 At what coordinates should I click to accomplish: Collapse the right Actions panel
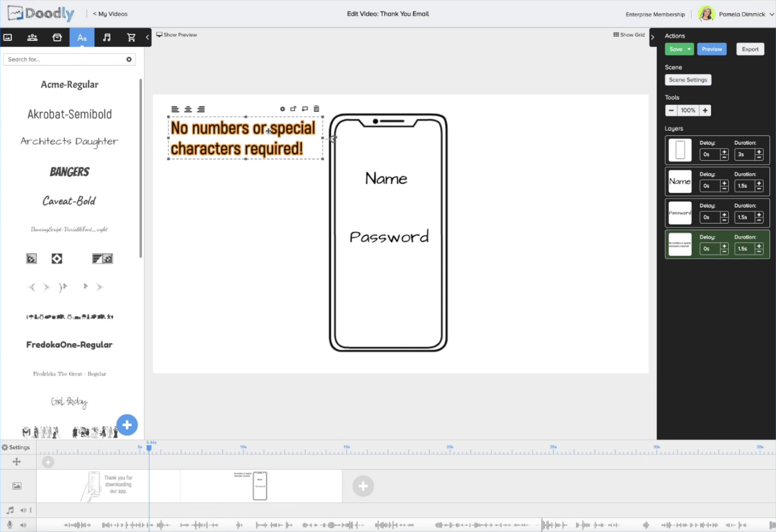click(653, 37)
